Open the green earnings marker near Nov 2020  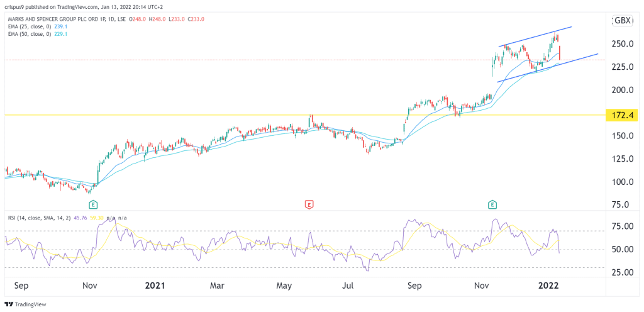click(93, 204)
